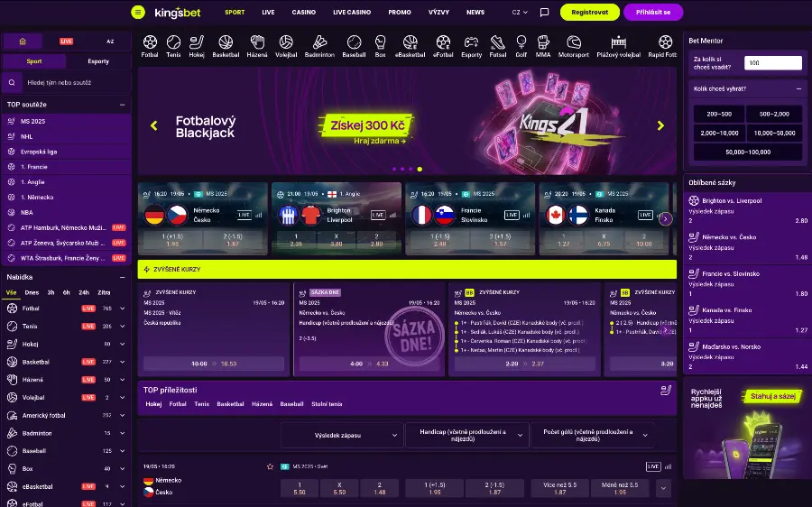The image size is (812, 507).
Task: Click Získej 300 Kč banner button
Action: 368,125
